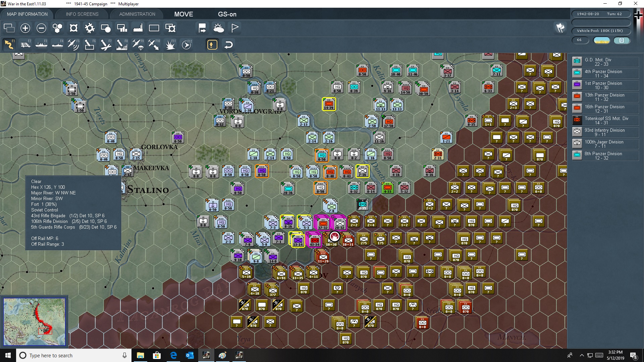
Task: Select Air Recon mode (F5) icon
Action: 73,45
